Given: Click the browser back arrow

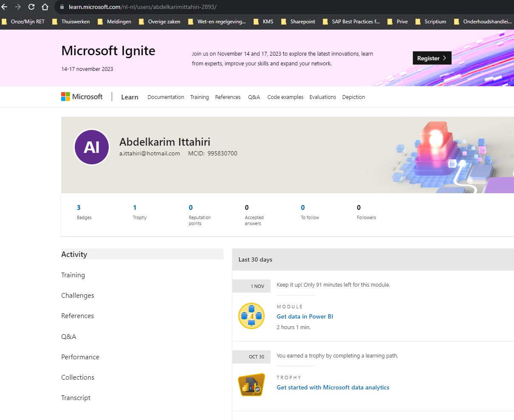Looking at the screenshot, I should (x=4, y=7).
